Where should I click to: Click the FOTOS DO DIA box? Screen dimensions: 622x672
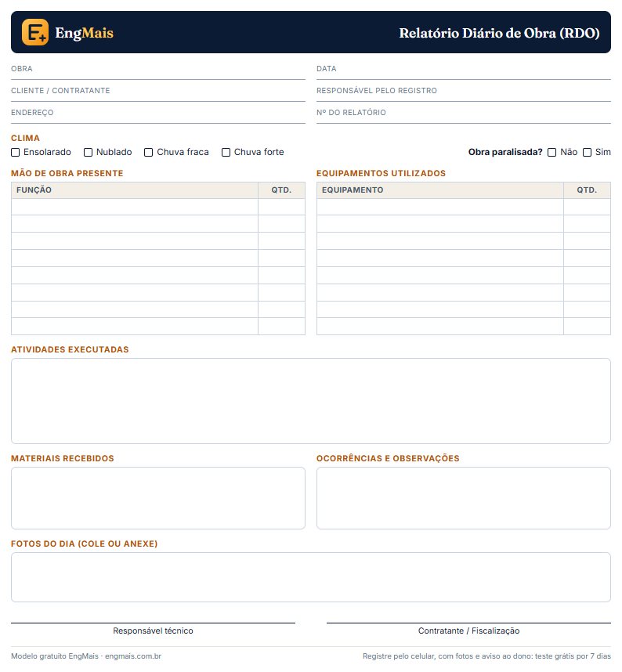[x=311, y=577]
